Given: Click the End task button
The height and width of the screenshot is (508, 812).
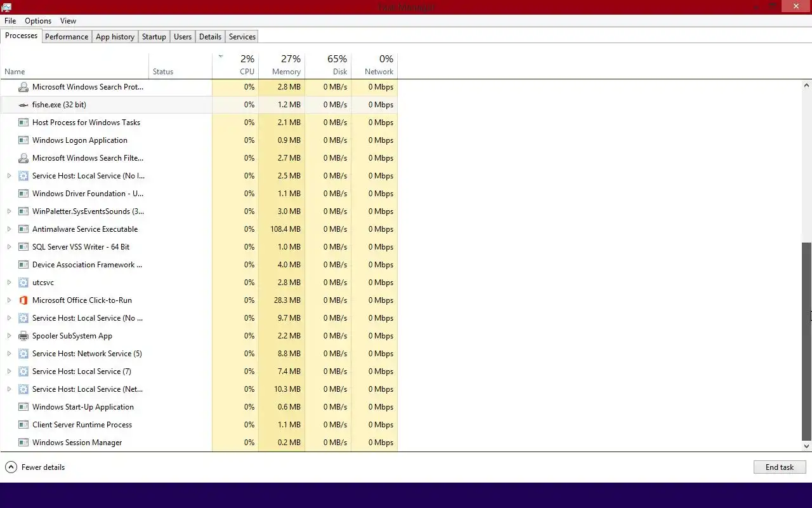Looking at the screenshot, I should pos(780,467).
